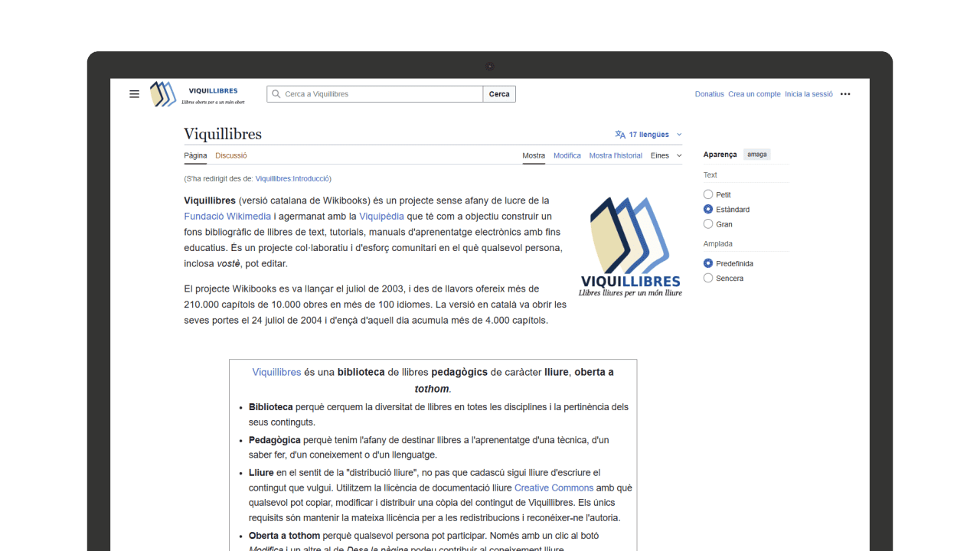The image size is (980, 551).
Task: Click the Amplada section label
Action: pos(718,244)
